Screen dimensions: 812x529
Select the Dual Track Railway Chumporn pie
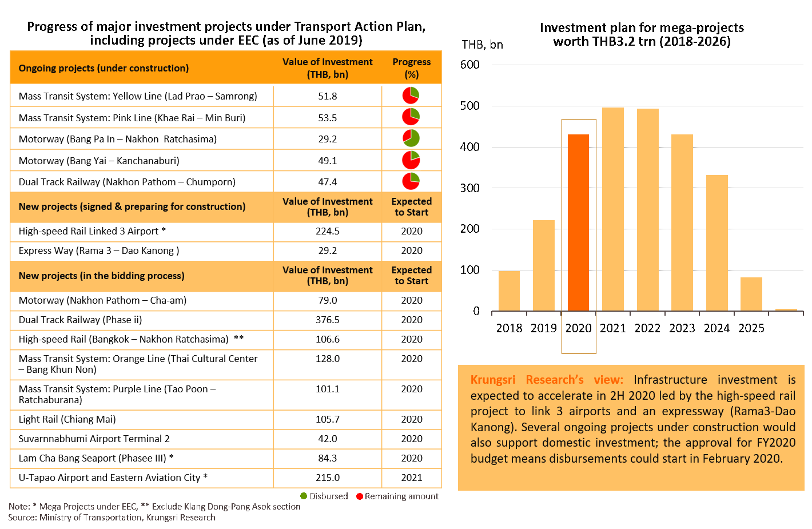pyautogui.click(x=411, y=181)
